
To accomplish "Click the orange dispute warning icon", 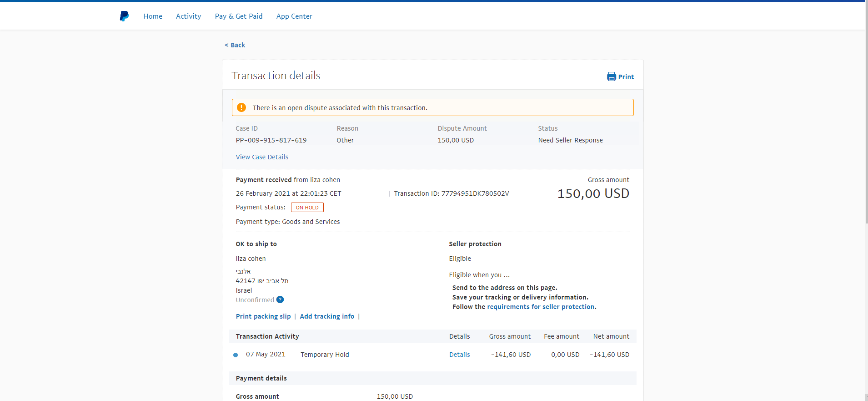I will pos(241,107).
